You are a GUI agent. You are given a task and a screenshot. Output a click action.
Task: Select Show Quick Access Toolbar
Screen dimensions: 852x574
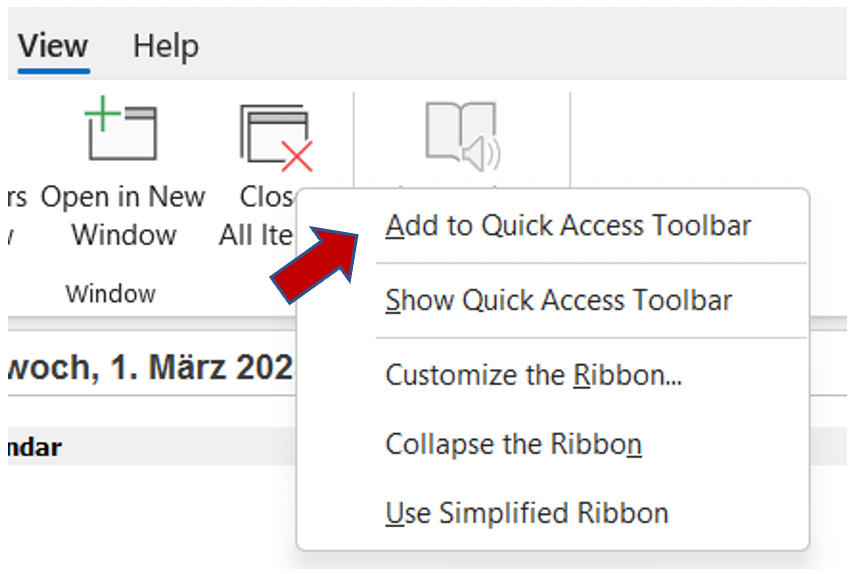point(558,300)
